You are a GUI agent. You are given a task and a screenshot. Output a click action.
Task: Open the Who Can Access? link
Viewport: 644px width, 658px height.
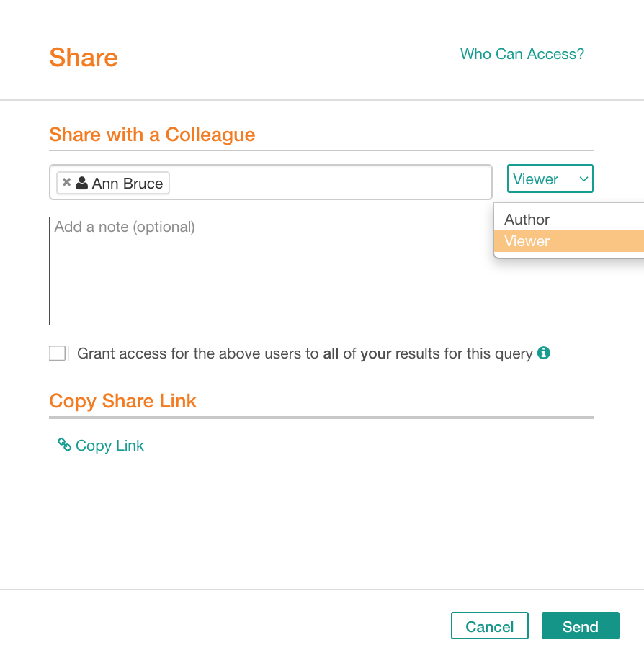(x=522, y=54)
